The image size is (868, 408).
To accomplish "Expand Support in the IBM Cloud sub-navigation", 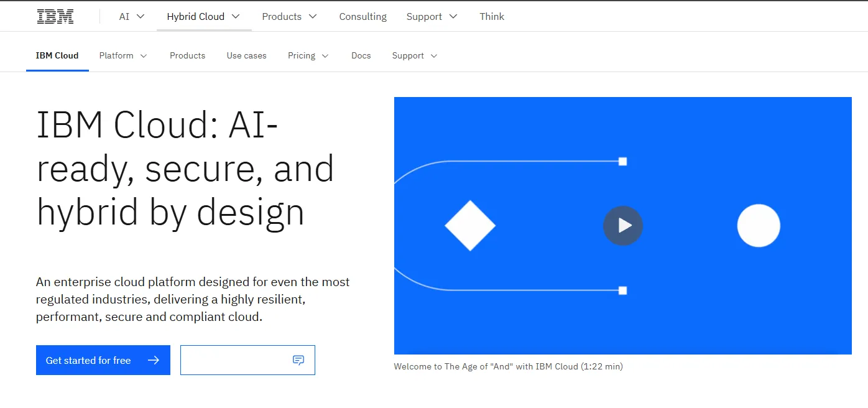I will 415,56.
